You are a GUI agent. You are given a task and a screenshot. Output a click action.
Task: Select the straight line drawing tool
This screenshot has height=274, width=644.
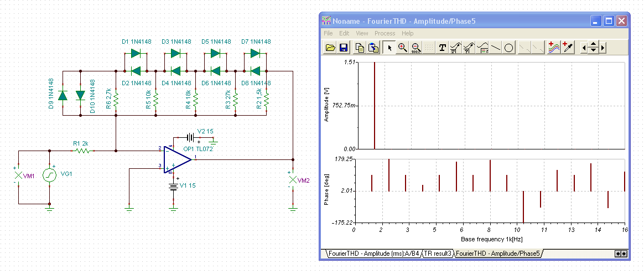coord(495,48)
